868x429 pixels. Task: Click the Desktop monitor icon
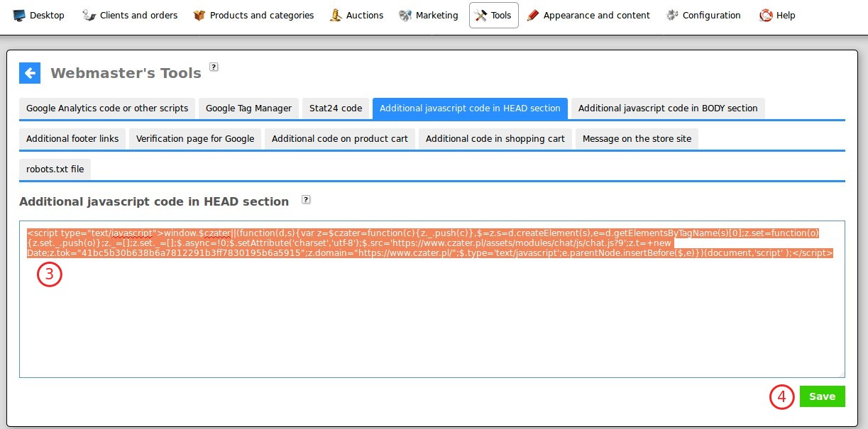click(x=19, y=15)
